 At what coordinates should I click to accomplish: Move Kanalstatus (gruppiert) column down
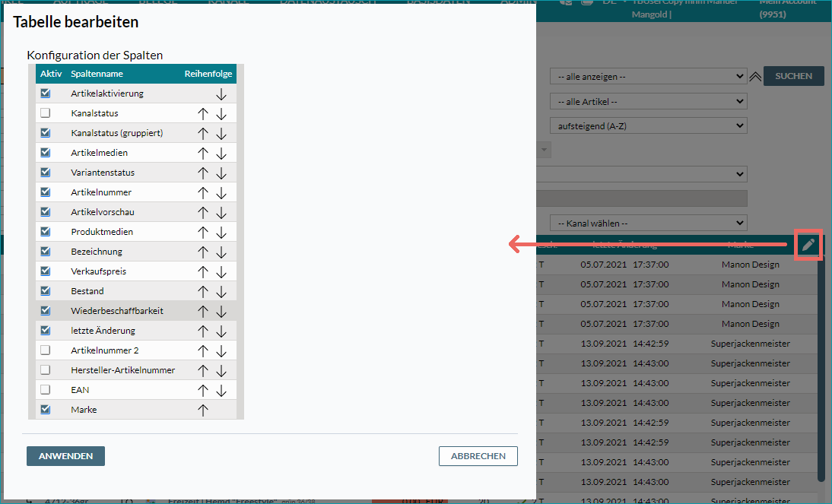click(x=221, y=134)
